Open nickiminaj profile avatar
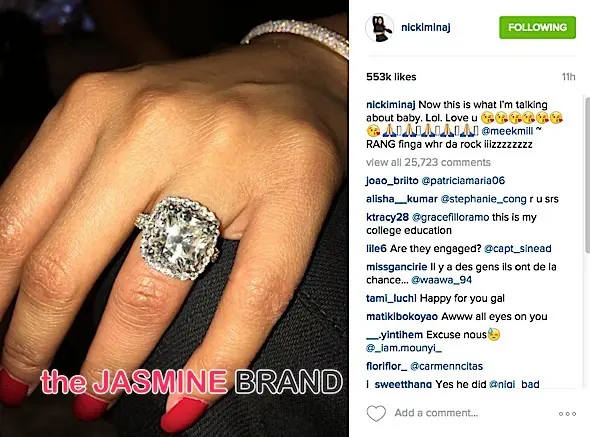 coord(380,27)
